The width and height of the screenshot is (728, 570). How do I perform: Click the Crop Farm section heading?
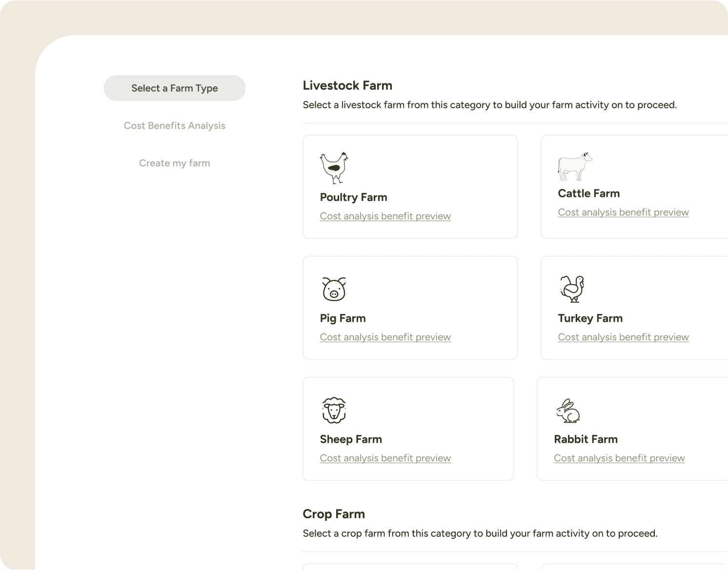[x=334, y=514]
